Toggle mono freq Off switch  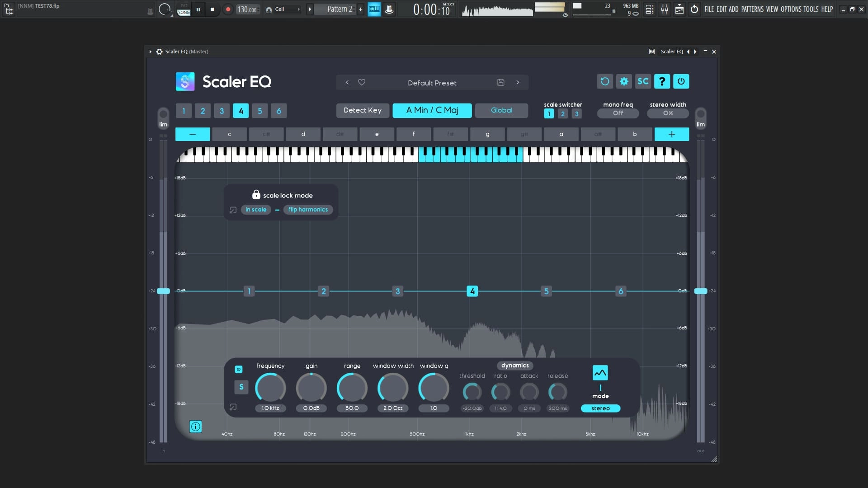click(618, 113)
